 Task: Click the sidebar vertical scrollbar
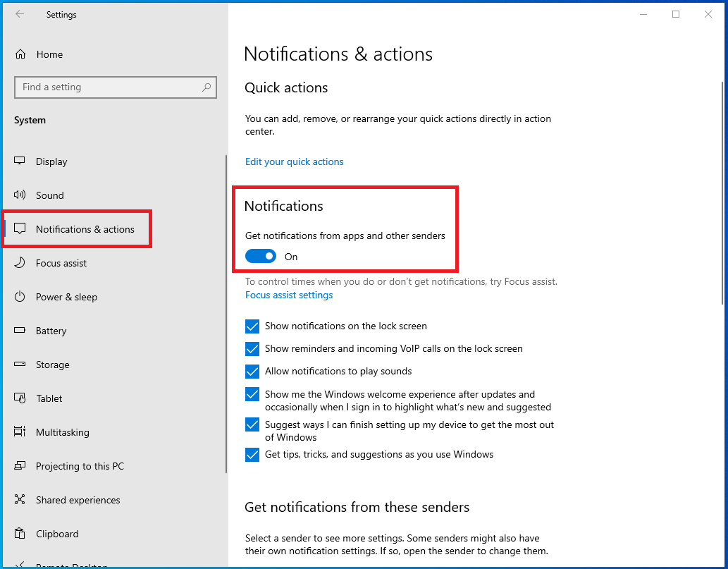[x=226, y=314]
